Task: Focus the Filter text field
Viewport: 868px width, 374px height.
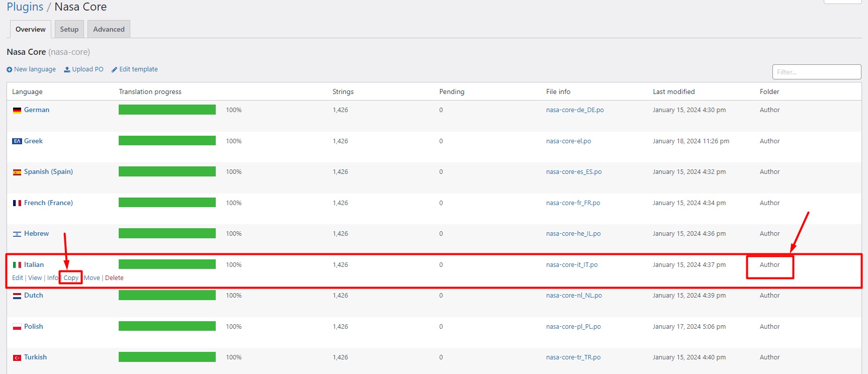Action: [816, 72]
